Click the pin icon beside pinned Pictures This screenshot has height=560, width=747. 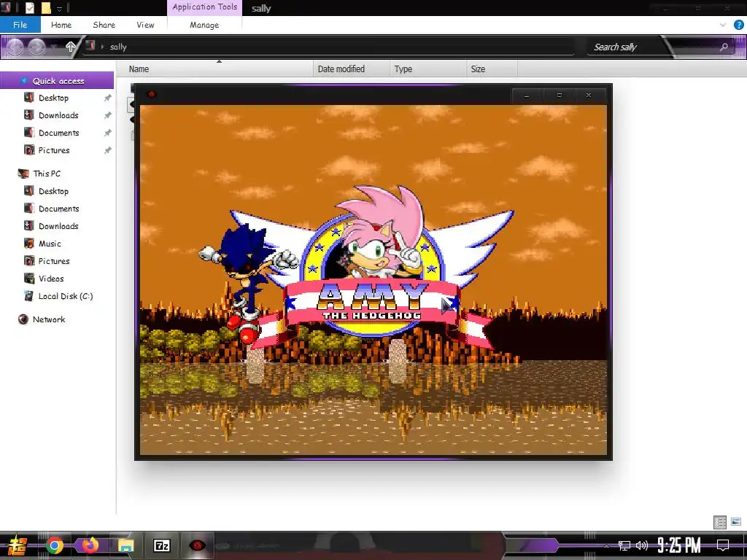[108, 150]
